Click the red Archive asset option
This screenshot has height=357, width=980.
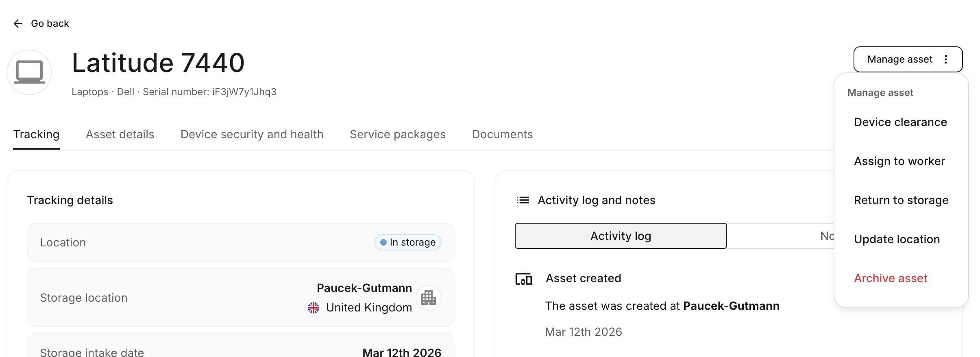pyautogui.click(x=890, y=278)
